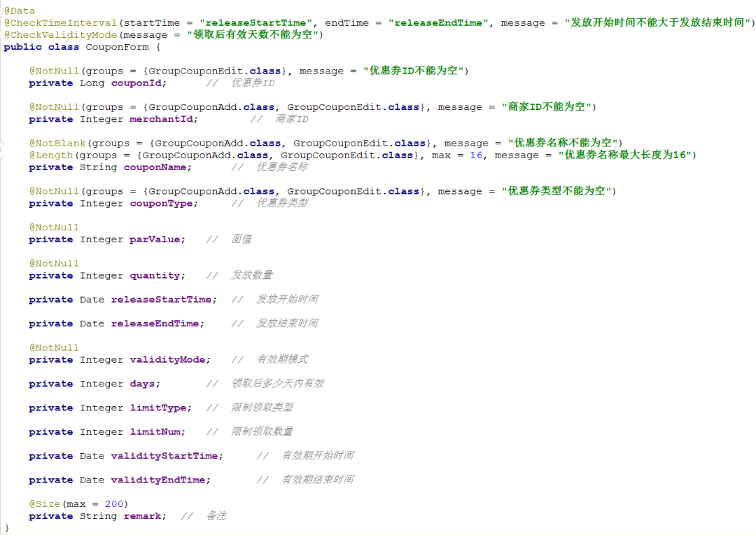Viewport: 756px width, 535px height.
Task: Click the comment 限制领取类型
Action: click(x=262, y=408)
